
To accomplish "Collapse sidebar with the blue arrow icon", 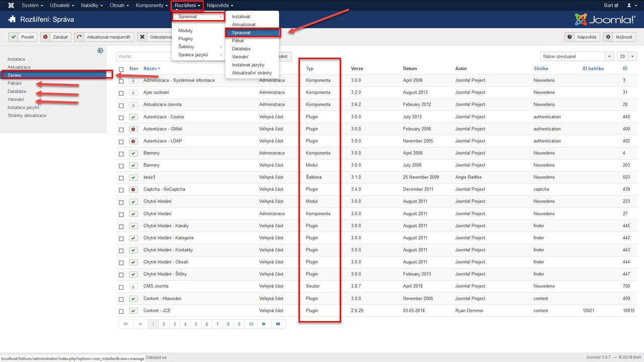I will tap(100, 50).
